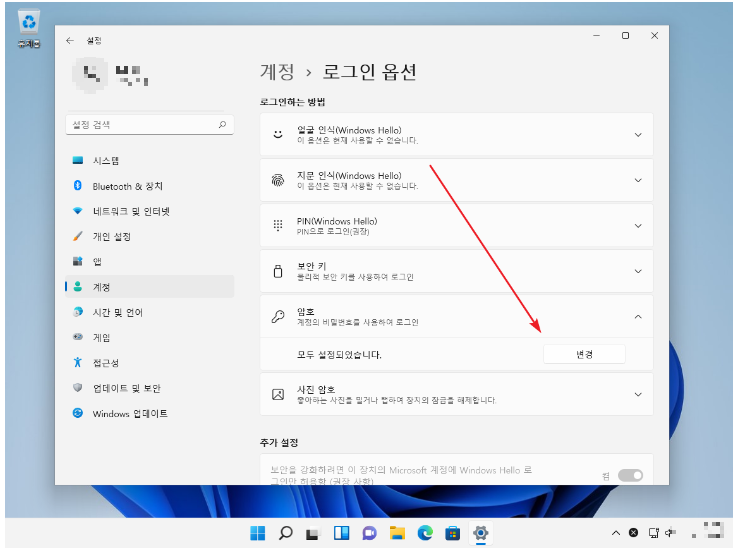Click the 변경 button for password
738x554 pixels.
pos(585,354)
